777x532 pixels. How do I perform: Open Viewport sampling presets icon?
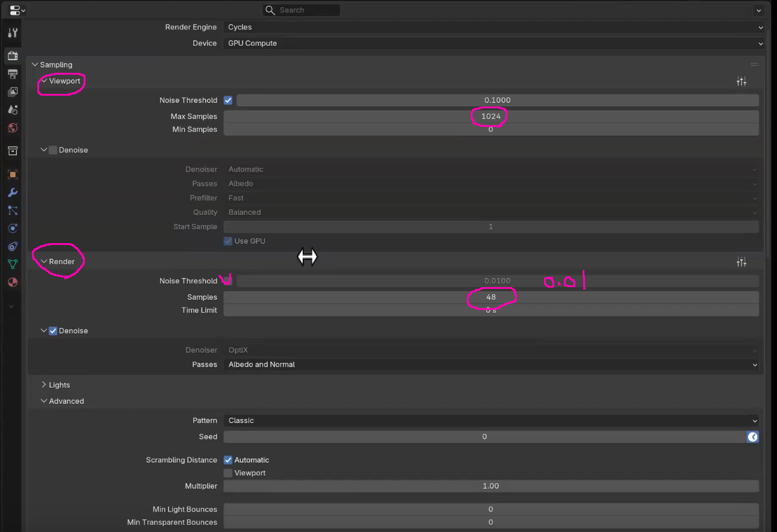[x=741, y=81]
